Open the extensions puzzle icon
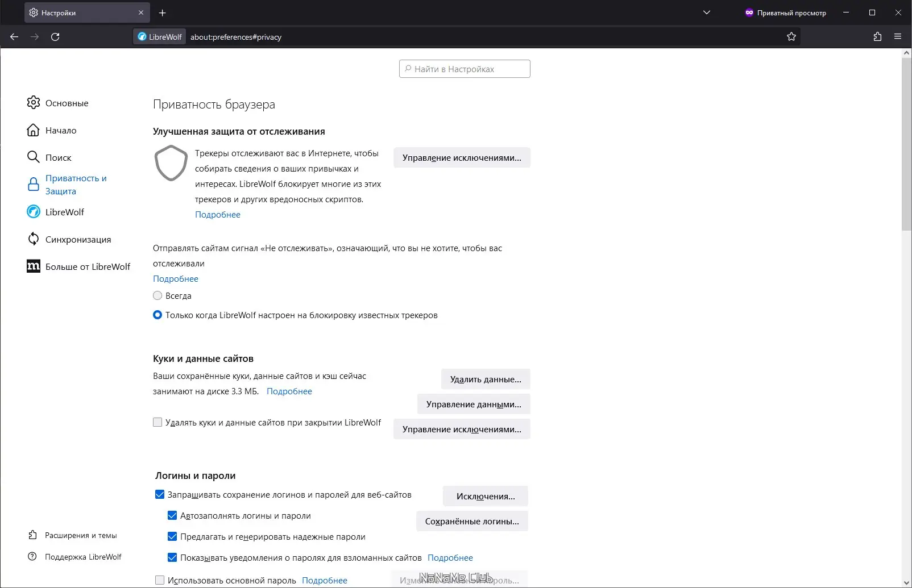Viewport: 912px width, 588px height. point(877,37)
